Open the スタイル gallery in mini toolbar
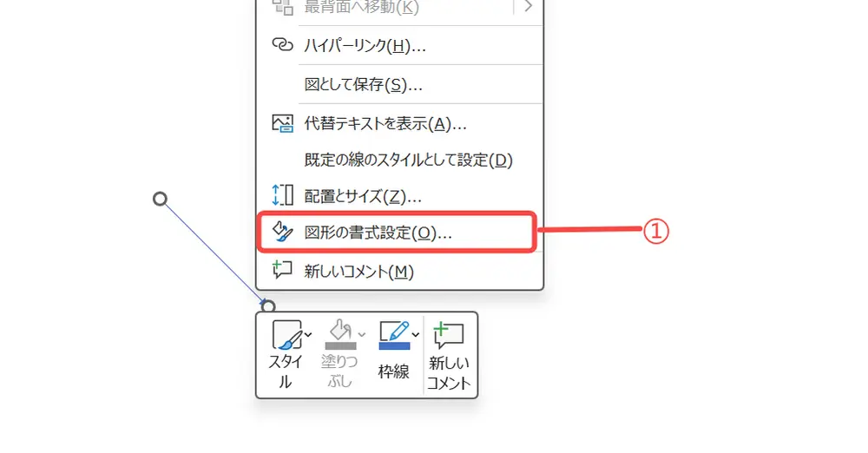This screenshot has width=868, height=453. (286, 355)
